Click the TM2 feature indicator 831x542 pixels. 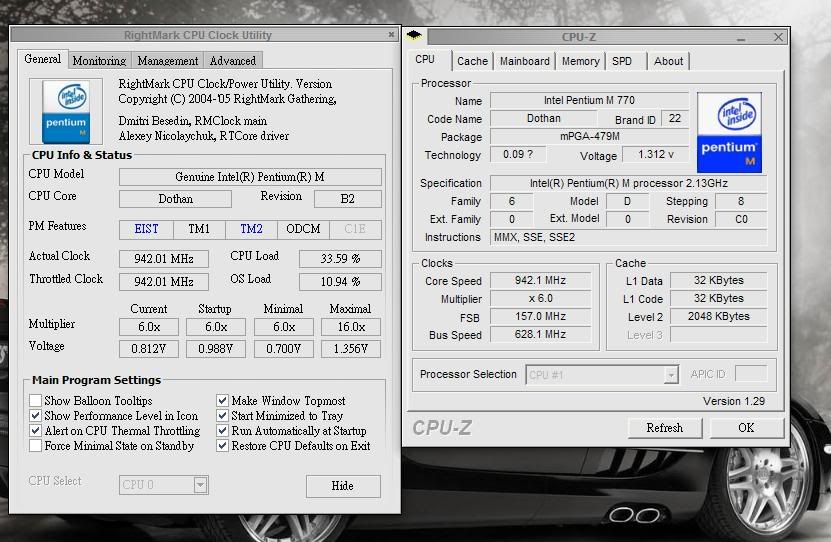[251, 229]
